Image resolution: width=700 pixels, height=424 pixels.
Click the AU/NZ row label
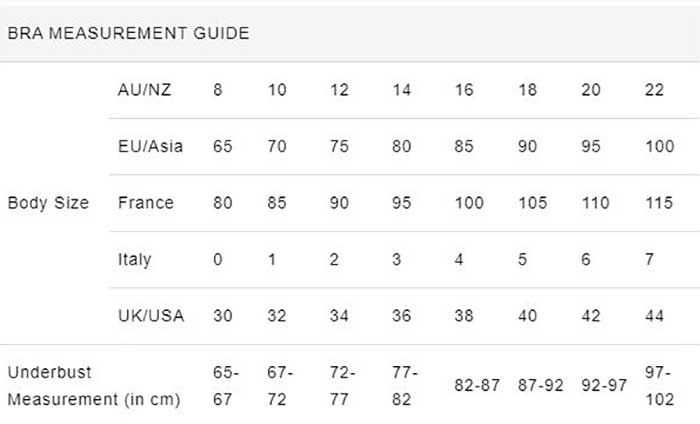coord(144,90)
